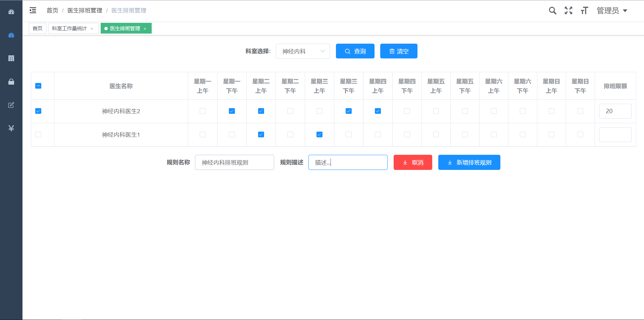Switch to the 首页 tab
The width and height of the screenshot is (644, 320).
(38, 29)
